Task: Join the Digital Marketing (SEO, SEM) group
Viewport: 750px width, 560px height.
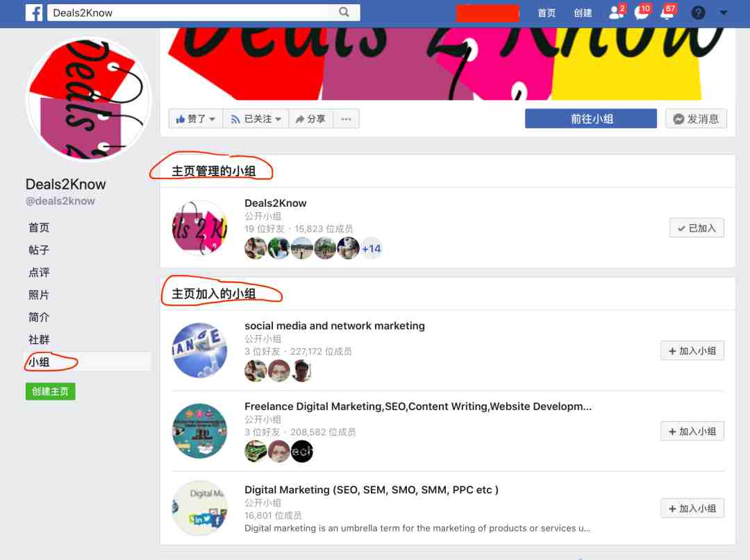Action: (692, 509)
